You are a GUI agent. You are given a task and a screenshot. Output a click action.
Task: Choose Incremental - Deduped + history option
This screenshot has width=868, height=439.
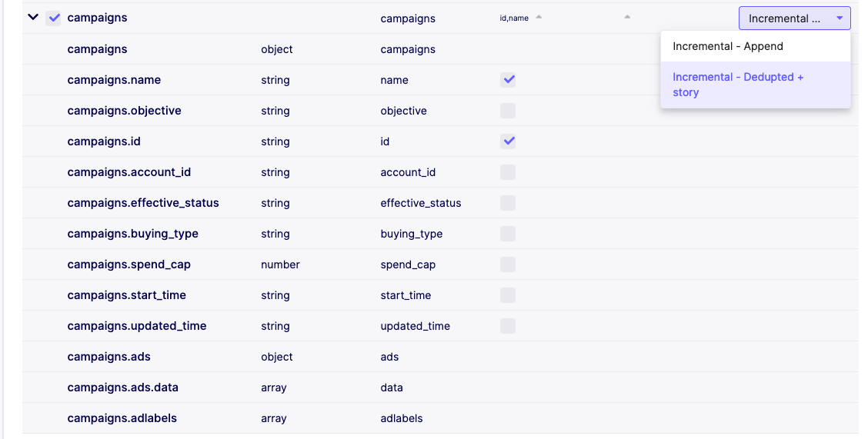737,85
